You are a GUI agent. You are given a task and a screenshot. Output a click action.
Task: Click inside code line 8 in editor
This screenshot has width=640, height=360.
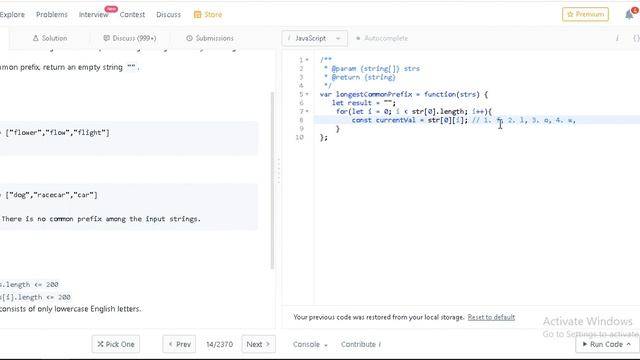click(477, 120)
